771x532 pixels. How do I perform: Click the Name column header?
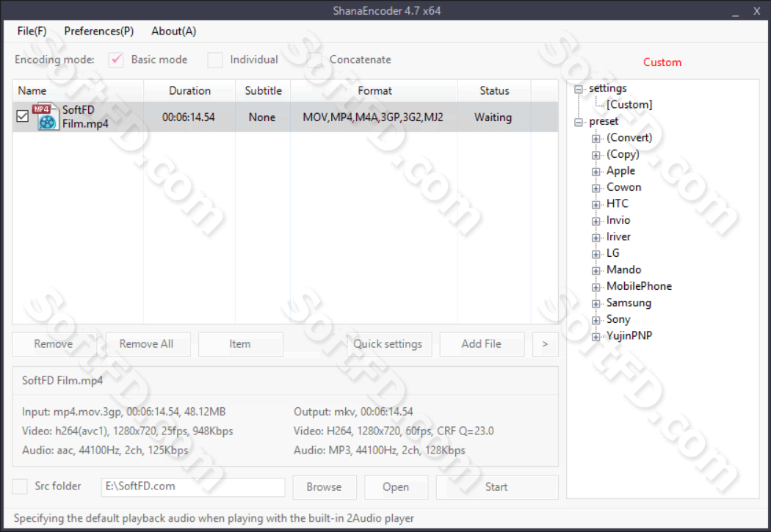(x=78, y=91)
